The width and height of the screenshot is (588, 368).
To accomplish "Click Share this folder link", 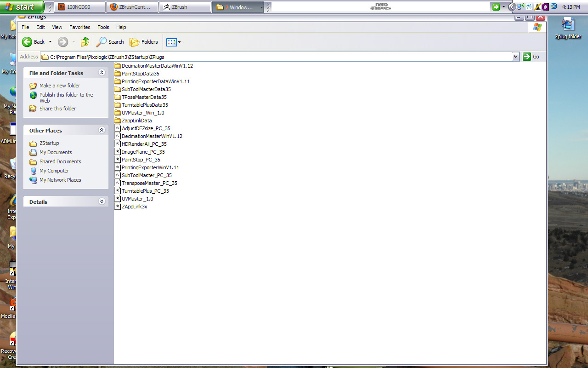I will pyautogui.click(x=57, y=109).
